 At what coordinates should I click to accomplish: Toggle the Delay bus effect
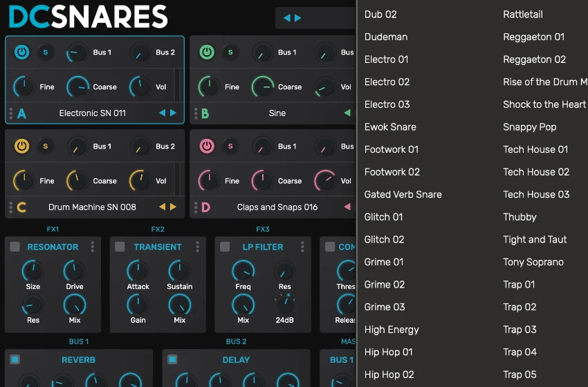point(172,359)
